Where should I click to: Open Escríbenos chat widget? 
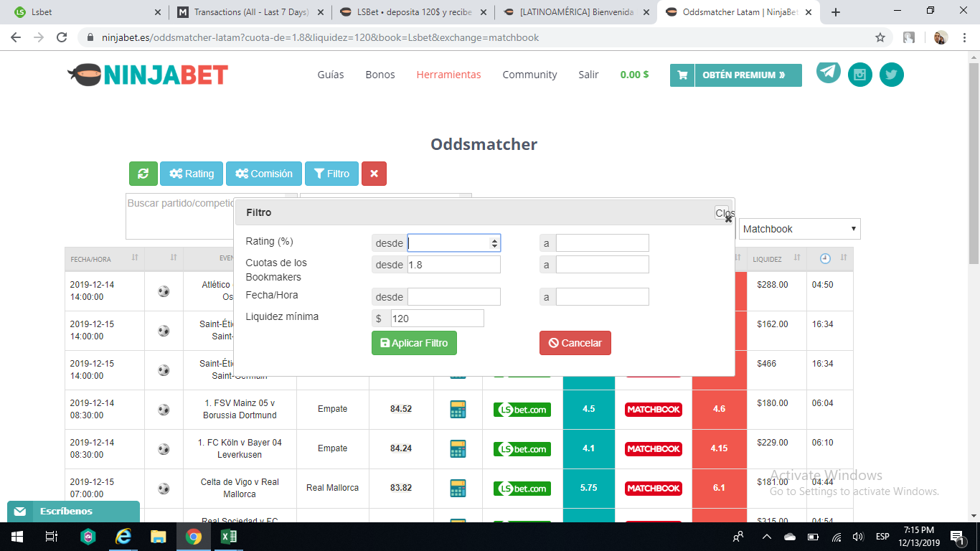point(73,512)
